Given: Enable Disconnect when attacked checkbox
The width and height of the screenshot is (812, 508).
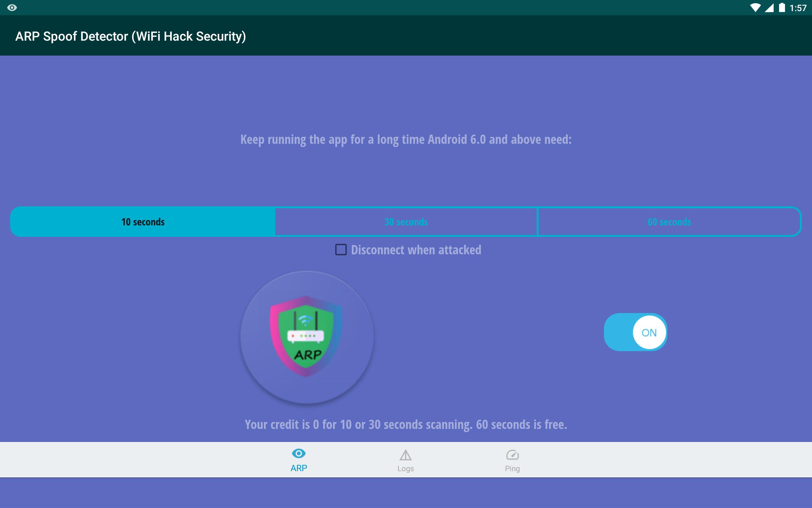Looking at the screenshot, I should tap(341, 250).
